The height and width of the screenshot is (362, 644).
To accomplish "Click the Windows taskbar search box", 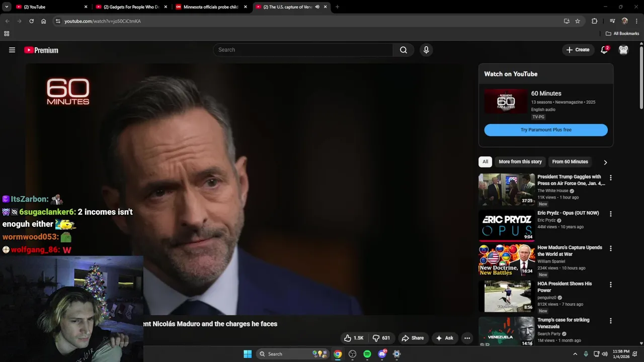I will 293,354.
